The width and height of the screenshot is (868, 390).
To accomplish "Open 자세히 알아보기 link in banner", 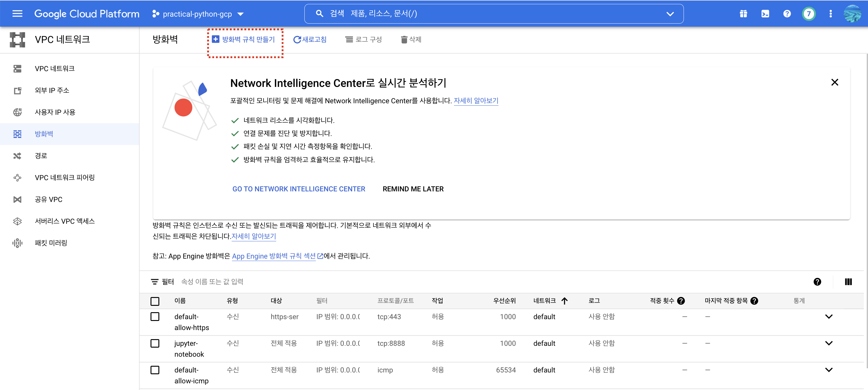I will click(x=476, y=101).
